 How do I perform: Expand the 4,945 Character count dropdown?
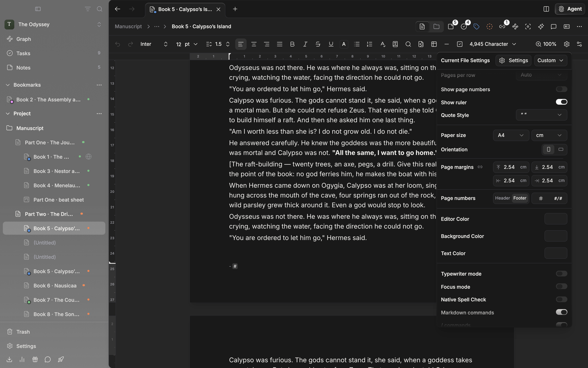click(x=493, y=44)
